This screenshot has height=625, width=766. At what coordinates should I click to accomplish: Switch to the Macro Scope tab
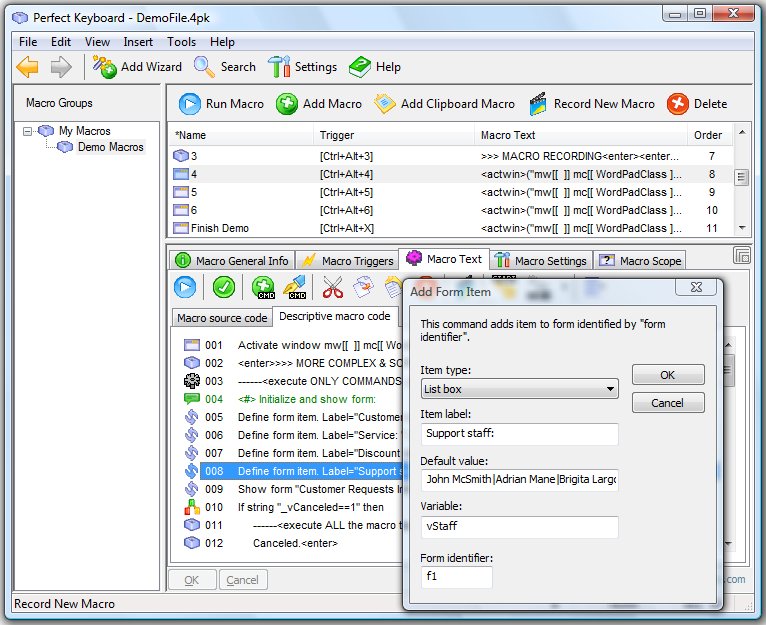[x=640, y=260]
